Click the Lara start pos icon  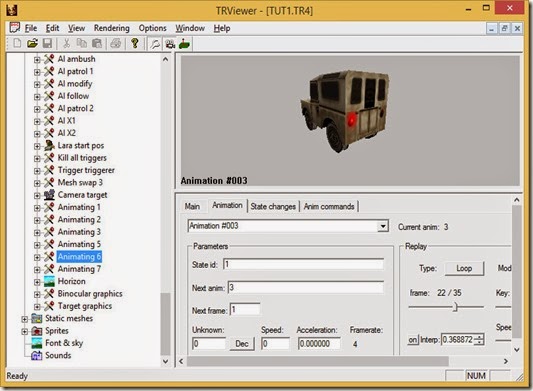[x=49, y=146]
